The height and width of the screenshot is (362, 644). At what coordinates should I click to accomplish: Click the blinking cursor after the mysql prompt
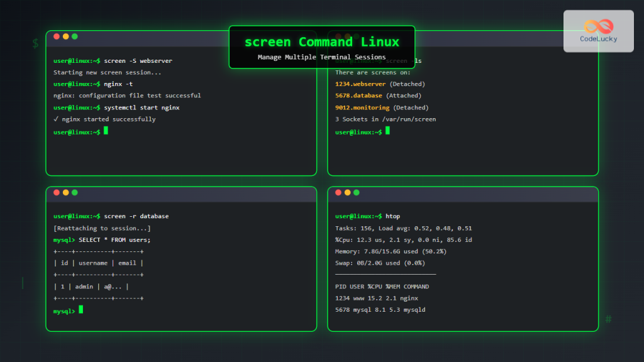pos(80,310)
